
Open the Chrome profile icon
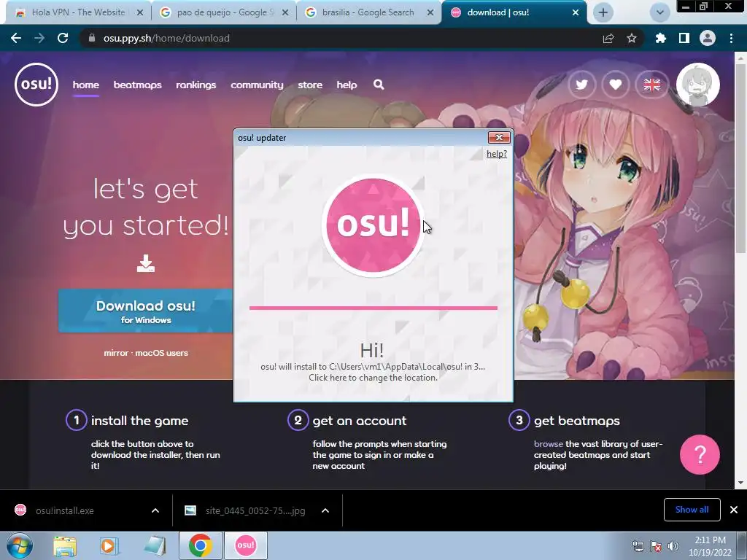coord(708,38)
